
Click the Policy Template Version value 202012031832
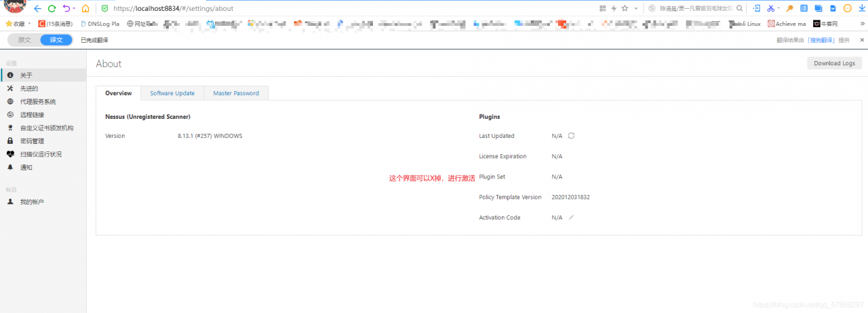[570, 197]
